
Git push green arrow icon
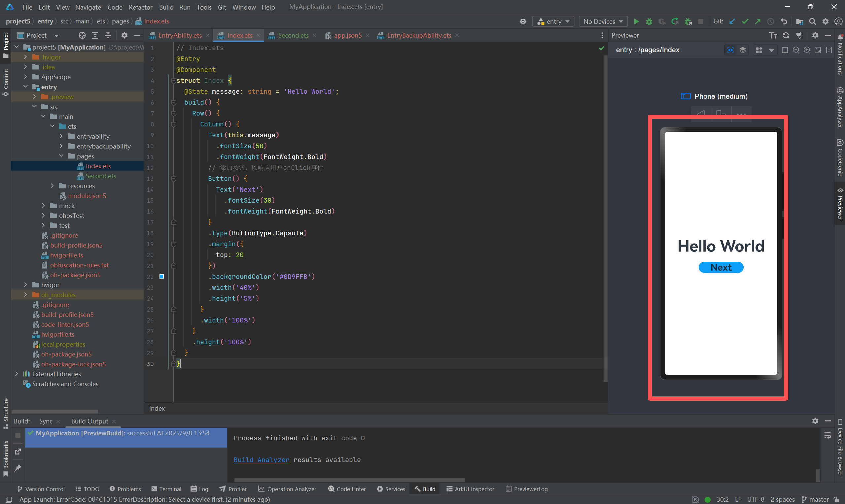point(758,21)
